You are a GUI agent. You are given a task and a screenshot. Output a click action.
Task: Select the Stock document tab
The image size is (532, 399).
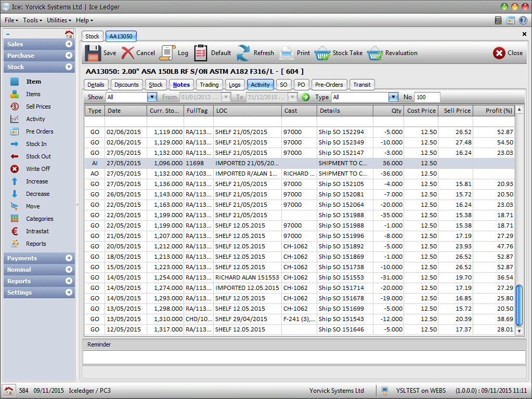(92, 36)
